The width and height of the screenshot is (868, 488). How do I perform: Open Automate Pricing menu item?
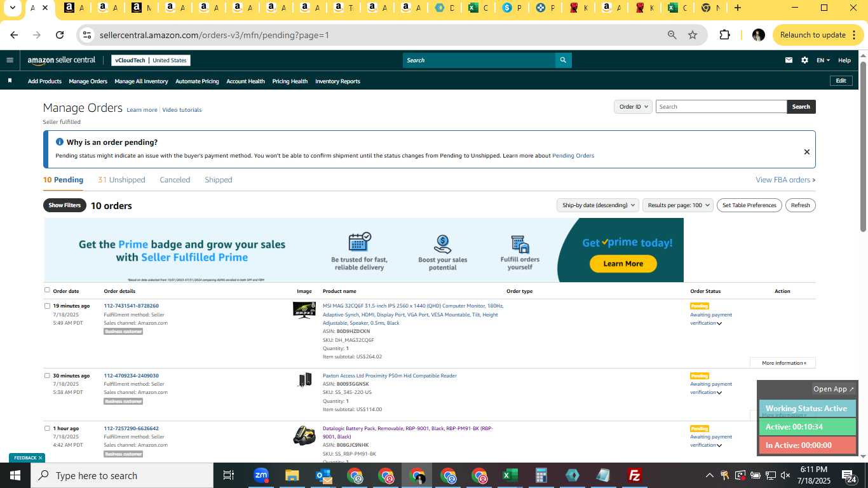(197, 81)
